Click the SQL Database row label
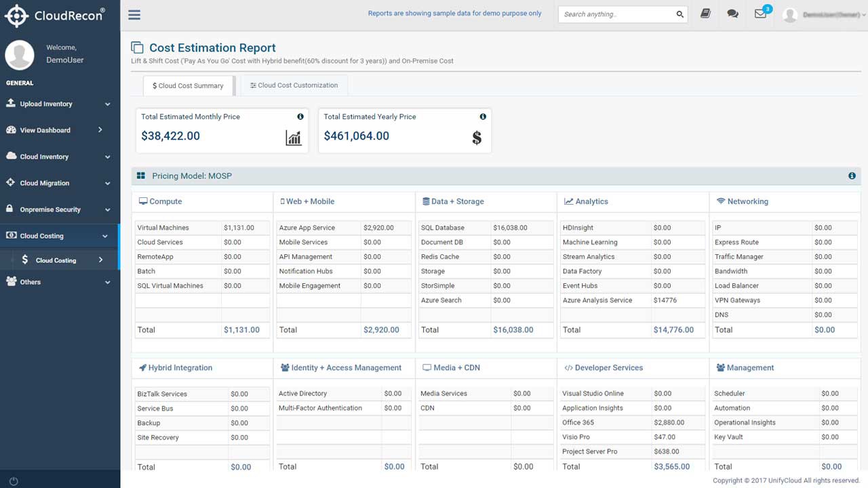This screenshot has height=488, width=868. click(443, 228)
